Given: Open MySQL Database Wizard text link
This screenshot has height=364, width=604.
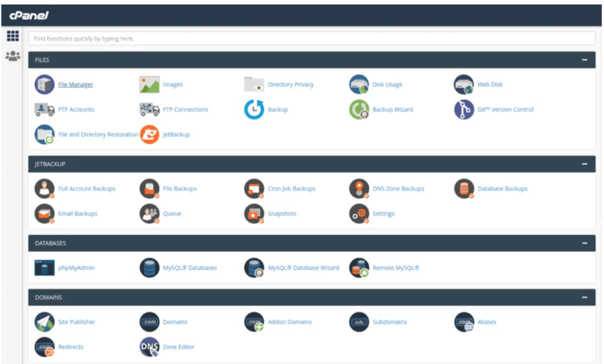Looking at the screenshot, I should 303,268.
